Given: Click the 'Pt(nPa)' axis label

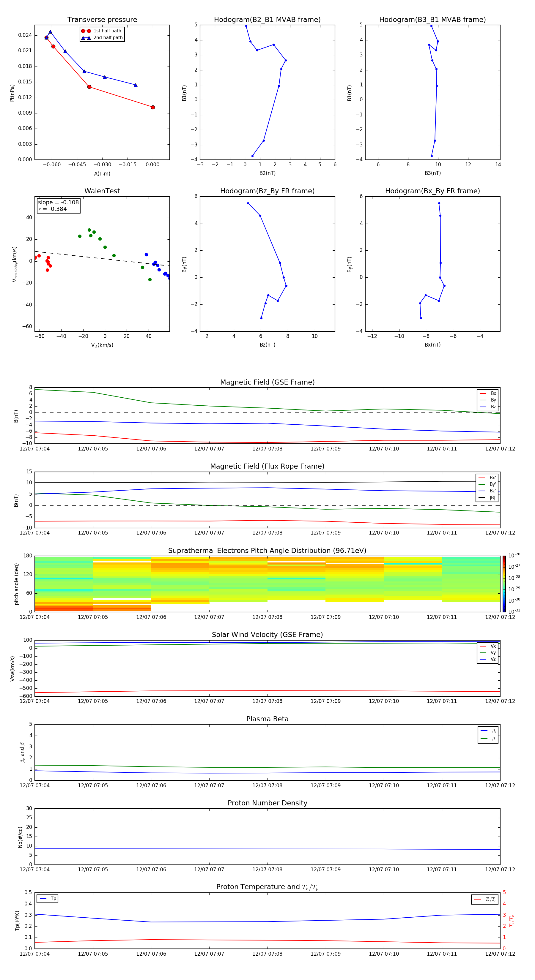Looking at the screenshot, I should (x=12, y=92).
